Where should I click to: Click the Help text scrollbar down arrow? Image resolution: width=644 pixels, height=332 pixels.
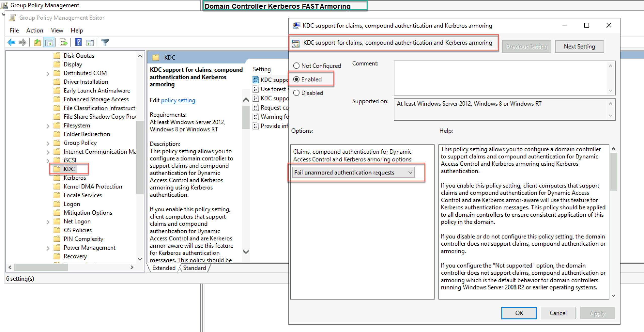[x=613, y=295]
